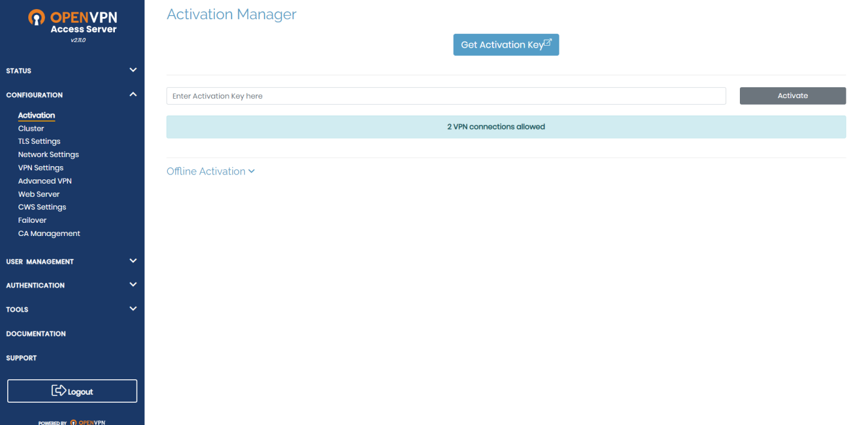
Task: Focus the Enter Activation Key field
Action: point(446,96)
